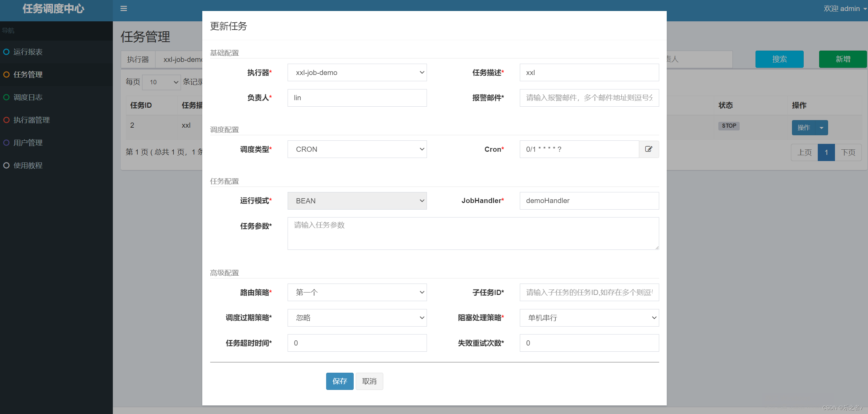Click the 上页 pagination button

click(804, 152)
